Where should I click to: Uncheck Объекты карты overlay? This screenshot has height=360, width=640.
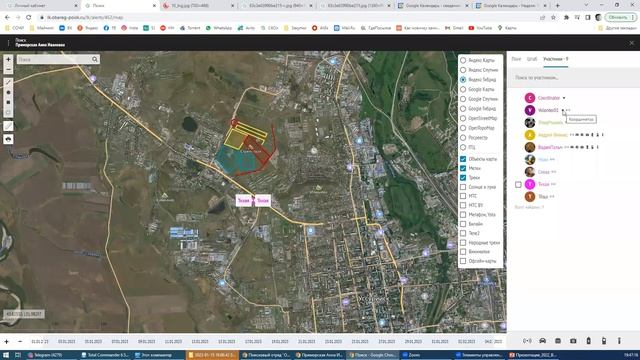(463, 159)
